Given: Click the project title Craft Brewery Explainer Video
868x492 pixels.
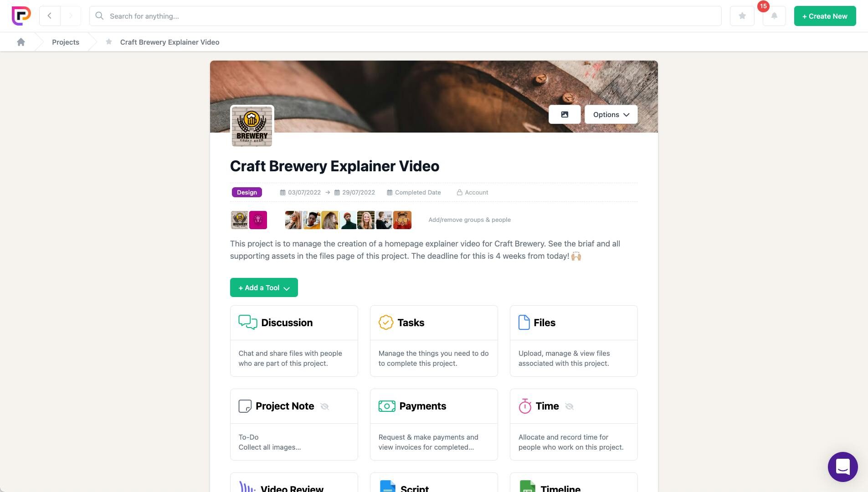Looking at the screenshot, I should [334, 166].
